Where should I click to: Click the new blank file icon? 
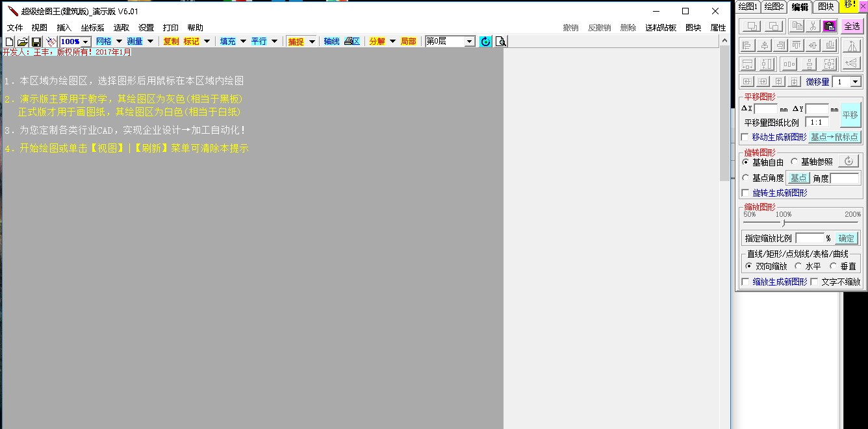pyautogui.click(x=9, y=42)
